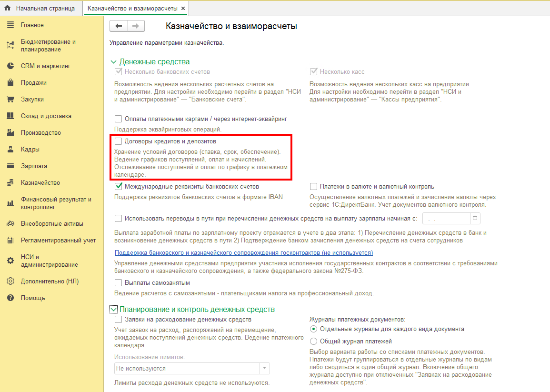Open the Главное section

coord(32,25)
